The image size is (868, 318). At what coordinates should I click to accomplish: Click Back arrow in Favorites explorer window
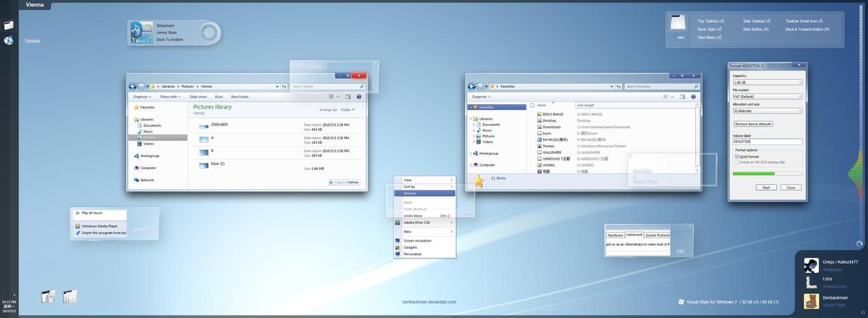(x=471, y=86)
